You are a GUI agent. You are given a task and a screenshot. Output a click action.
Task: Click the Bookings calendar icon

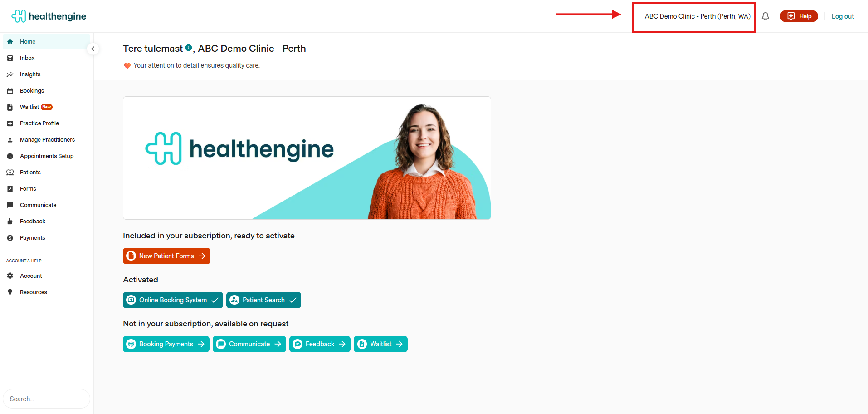click(x=10, y=91)
